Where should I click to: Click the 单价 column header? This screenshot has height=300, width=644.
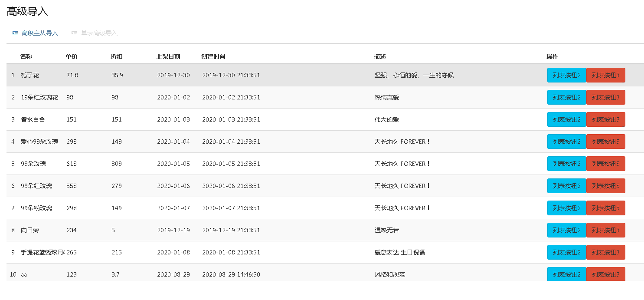72,56
